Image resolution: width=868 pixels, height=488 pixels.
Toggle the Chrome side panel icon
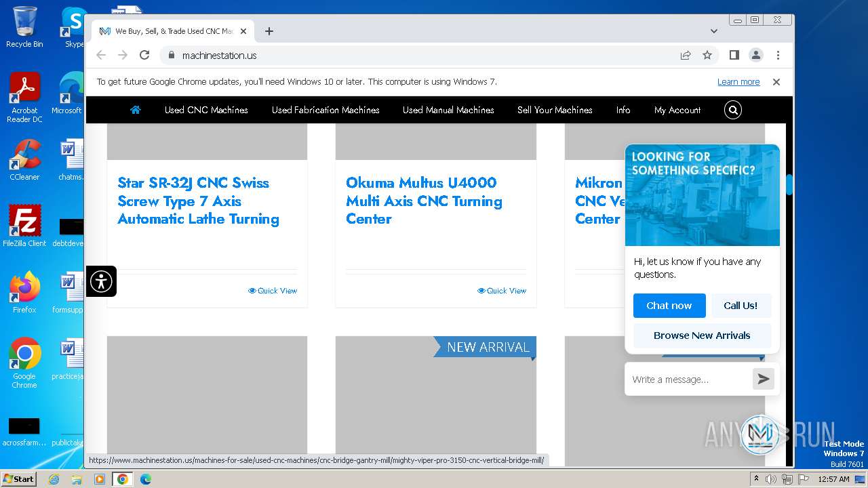tap(734, 55)
